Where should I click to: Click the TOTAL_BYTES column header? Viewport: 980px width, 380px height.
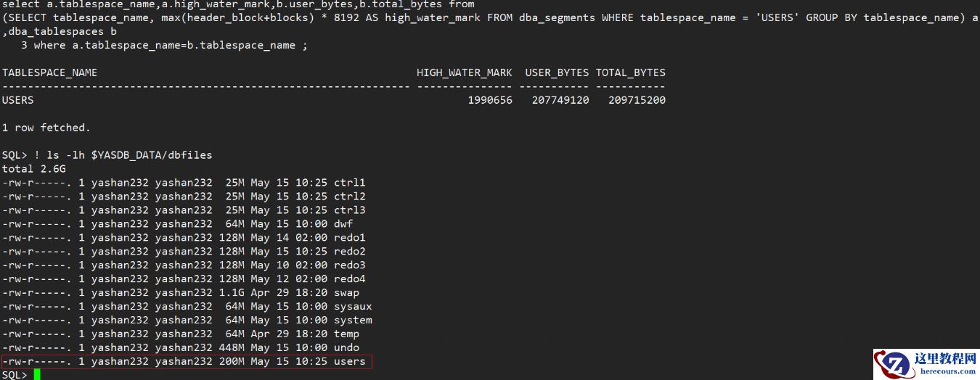point(630,73)
